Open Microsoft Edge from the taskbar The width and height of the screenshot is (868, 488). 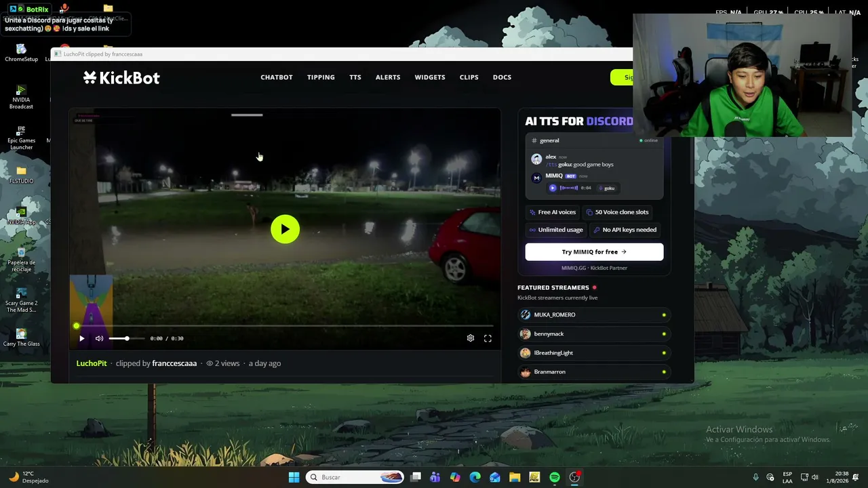(475, 477)
